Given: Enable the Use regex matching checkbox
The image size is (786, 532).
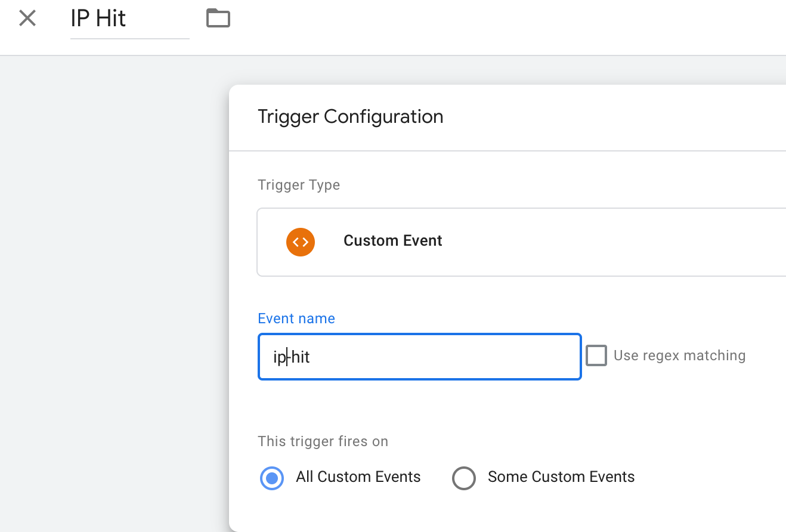Looking at the screenshot, I should [596, 355].
